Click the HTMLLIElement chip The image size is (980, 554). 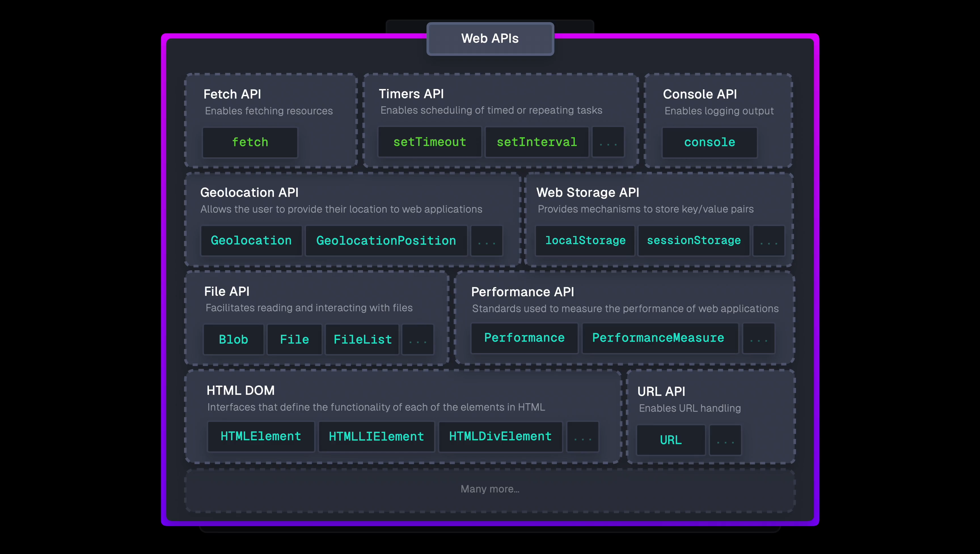point(376,436)
